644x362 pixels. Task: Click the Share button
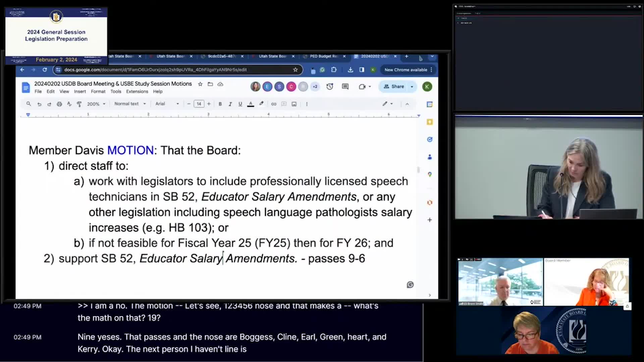[394, 86]
